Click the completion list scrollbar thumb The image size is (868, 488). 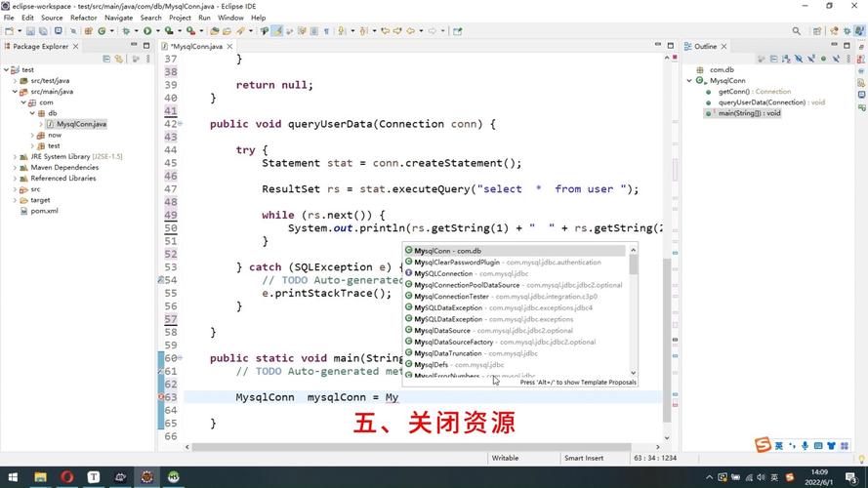point(633,265)
